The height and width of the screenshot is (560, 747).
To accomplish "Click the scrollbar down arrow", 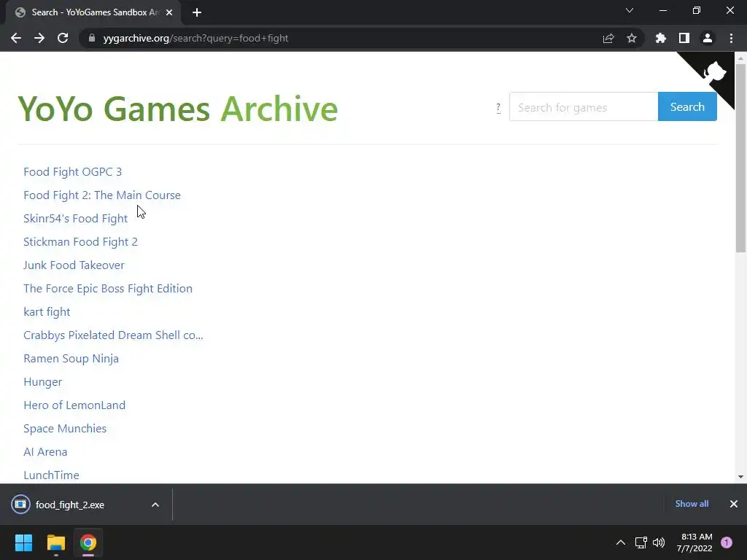I will [740, 477].
